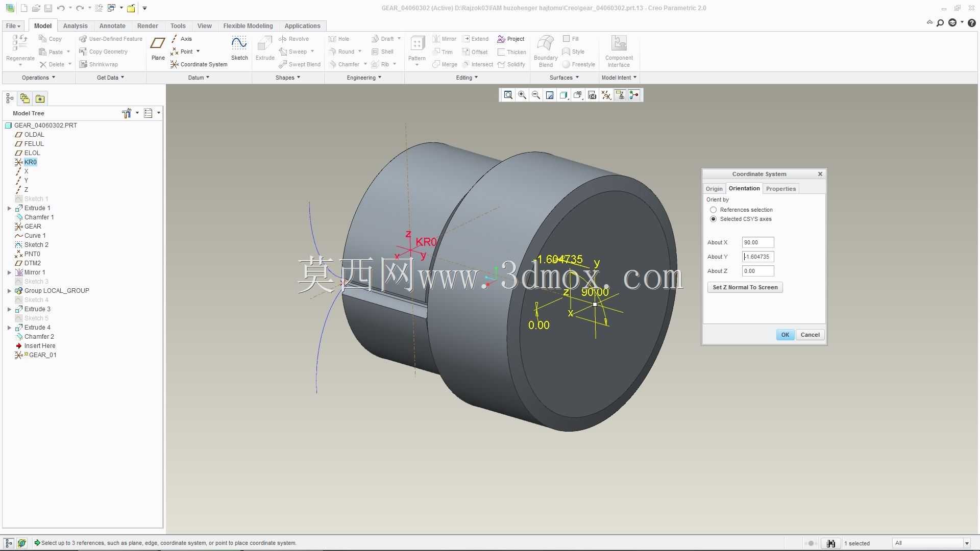980x551 pixels.
Task: Click the search binoculars icon in status bar
Action: [x=831, y=543]
